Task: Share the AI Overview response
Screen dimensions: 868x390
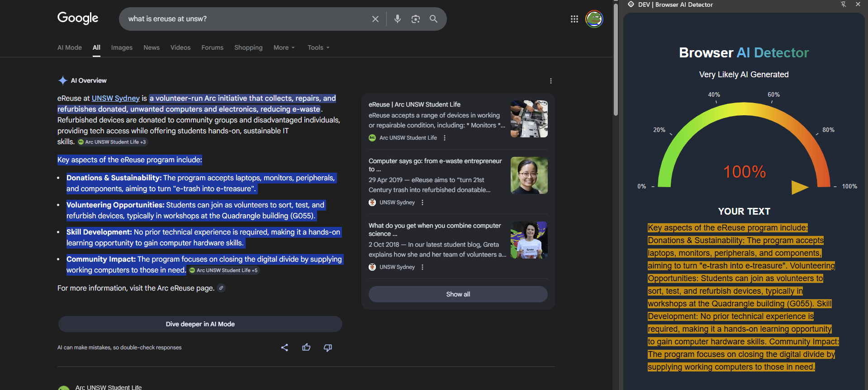Action: tap(285, 348)
